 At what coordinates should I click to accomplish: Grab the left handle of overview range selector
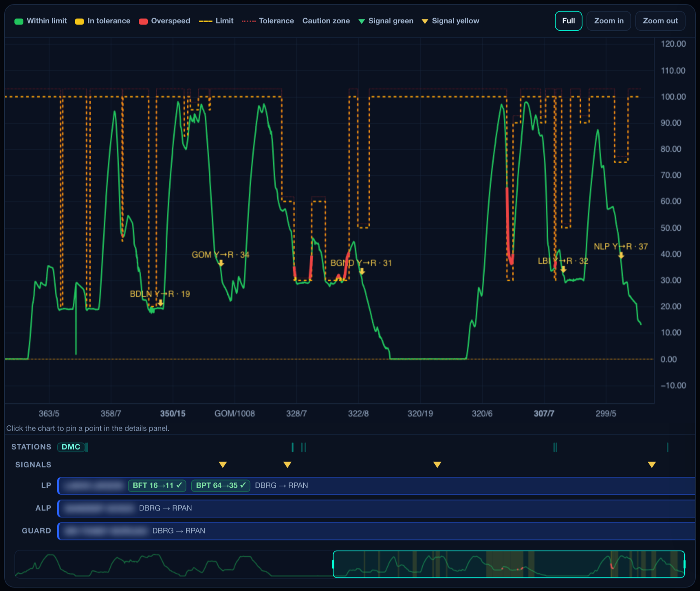[333, 564]
